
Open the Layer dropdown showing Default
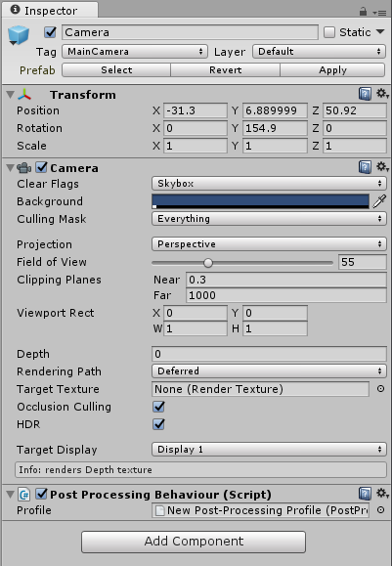coord(319,52)
